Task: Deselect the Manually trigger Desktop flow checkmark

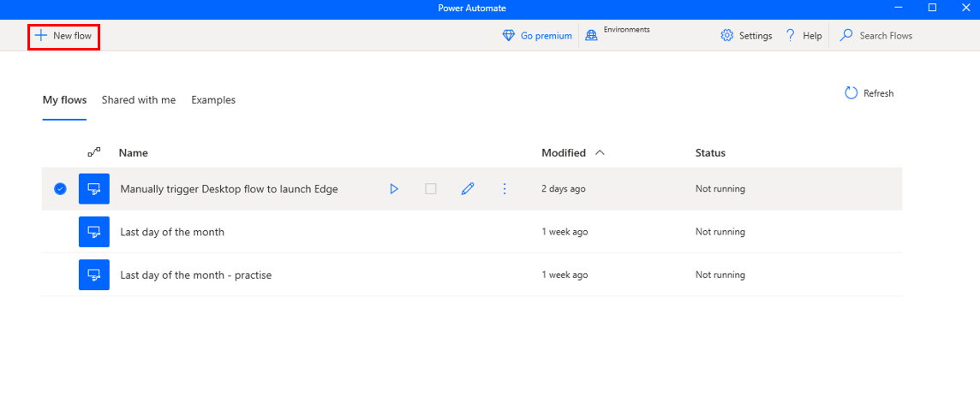Action: point(61,188)
